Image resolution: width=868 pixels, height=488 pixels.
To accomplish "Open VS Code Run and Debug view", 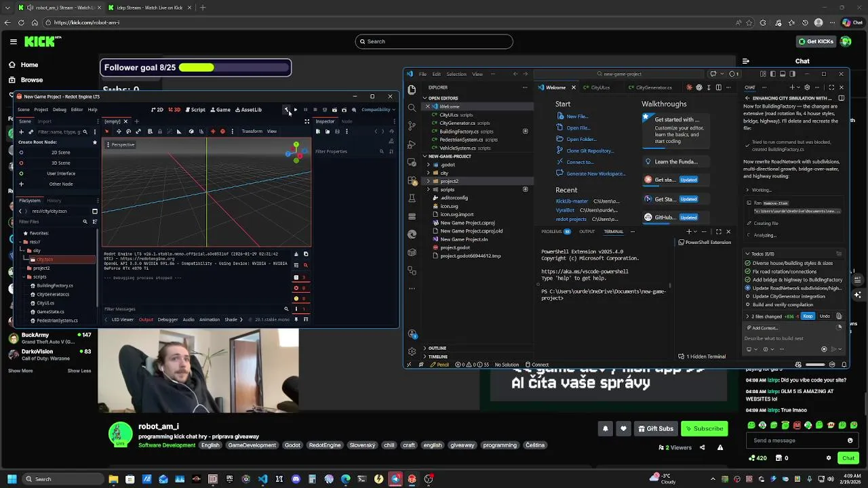I will pos(412,144).
